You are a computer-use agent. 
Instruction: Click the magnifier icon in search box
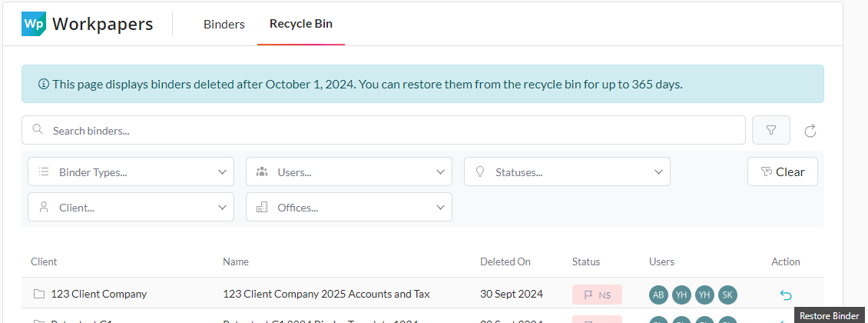[38, 130]
